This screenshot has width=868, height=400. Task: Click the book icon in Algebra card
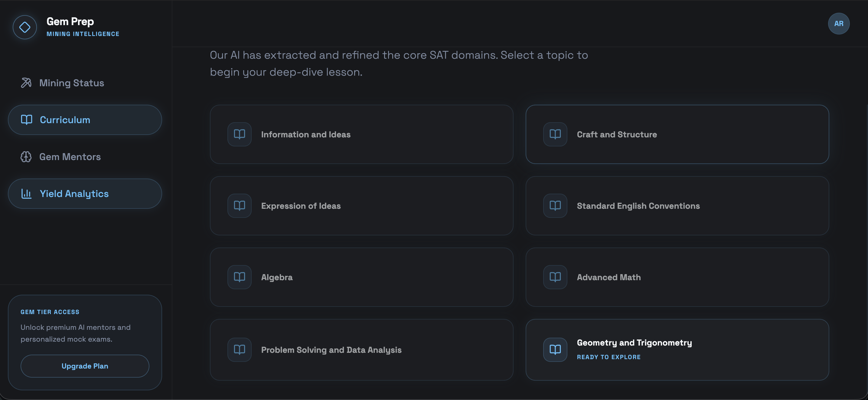(239, 277)
